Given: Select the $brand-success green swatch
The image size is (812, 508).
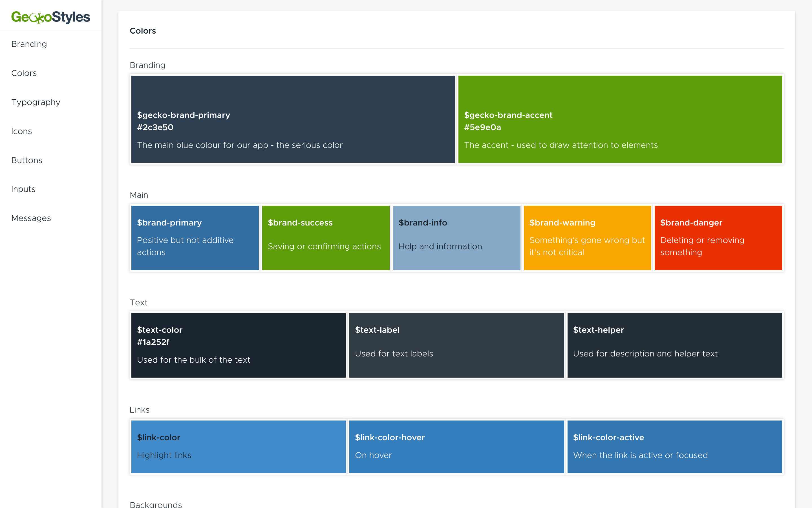Looking at the screenshot, I should click(326, 238).
